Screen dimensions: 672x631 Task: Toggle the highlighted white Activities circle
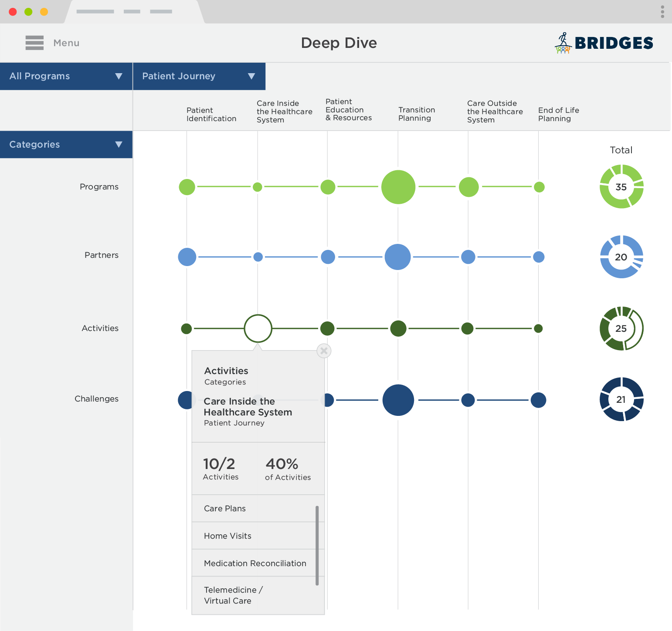point(258,328)
